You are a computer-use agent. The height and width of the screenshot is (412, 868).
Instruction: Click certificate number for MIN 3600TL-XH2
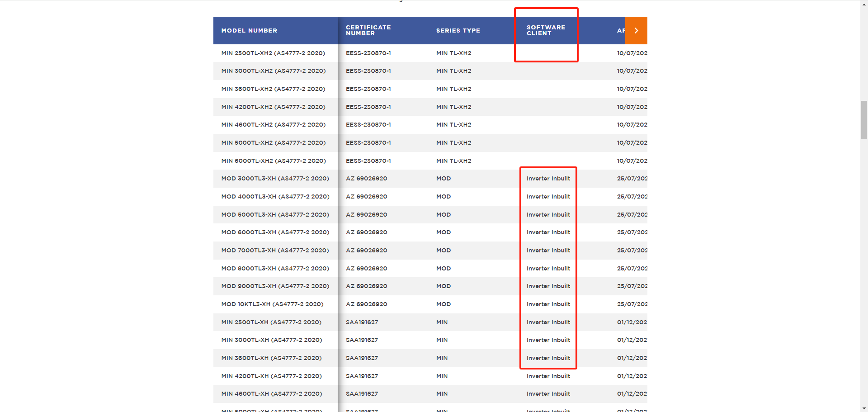tap(368, 89)
